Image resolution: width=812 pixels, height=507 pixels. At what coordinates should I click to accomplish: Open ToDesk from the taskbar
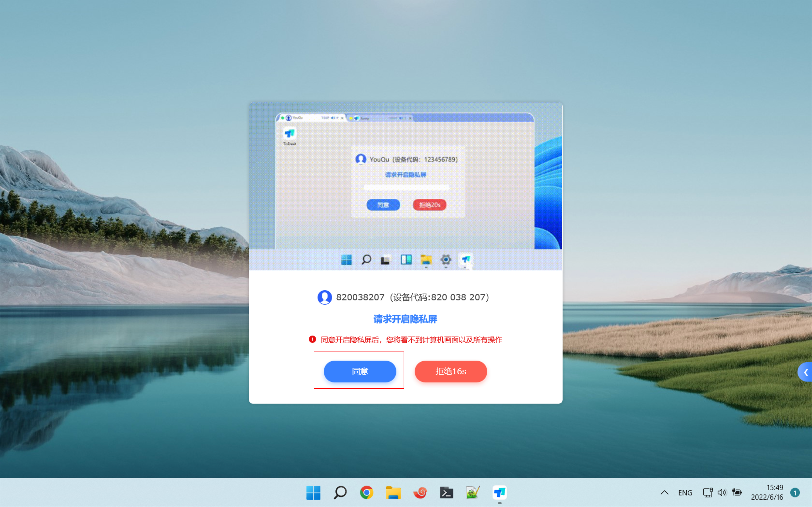tap(499, 493)
